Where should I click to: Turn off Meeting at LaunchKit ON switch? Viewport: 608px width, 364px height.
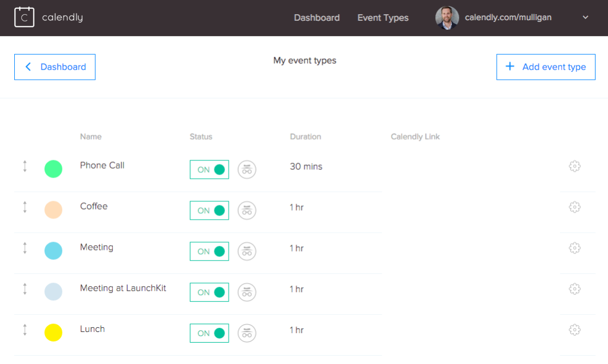[x=210, y=292]
